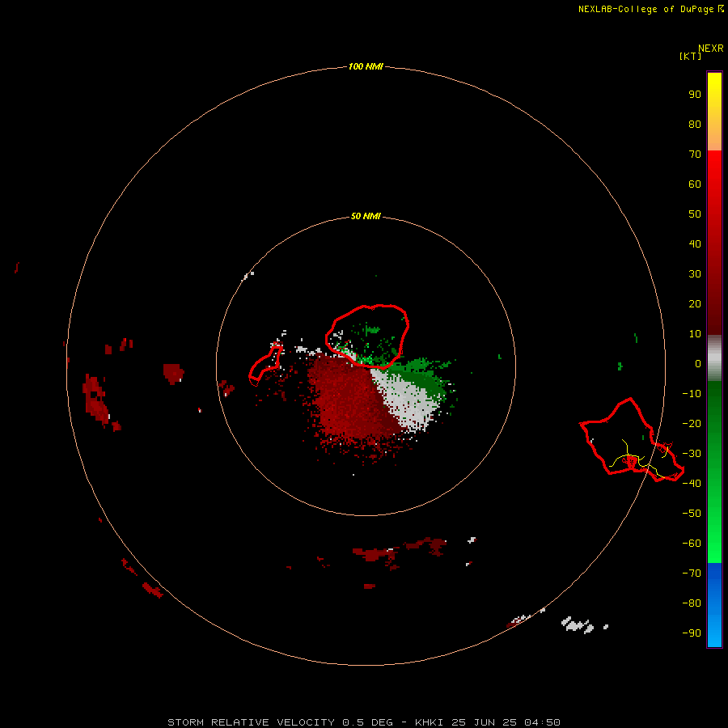728x728 pixels.
Task: Click the gray zero-velocity segment of the color bar
Action: coord(714,358)
